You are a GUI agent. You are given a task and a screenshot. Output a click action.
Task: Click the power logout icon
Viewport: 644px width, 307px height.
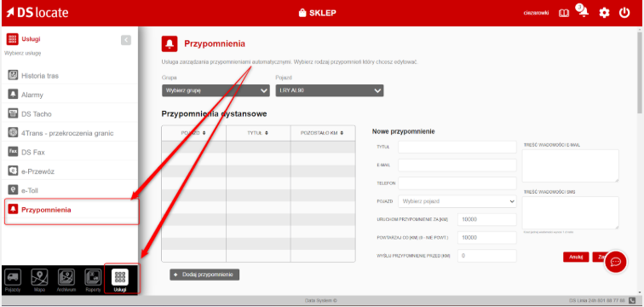click(x=624, y=13)
